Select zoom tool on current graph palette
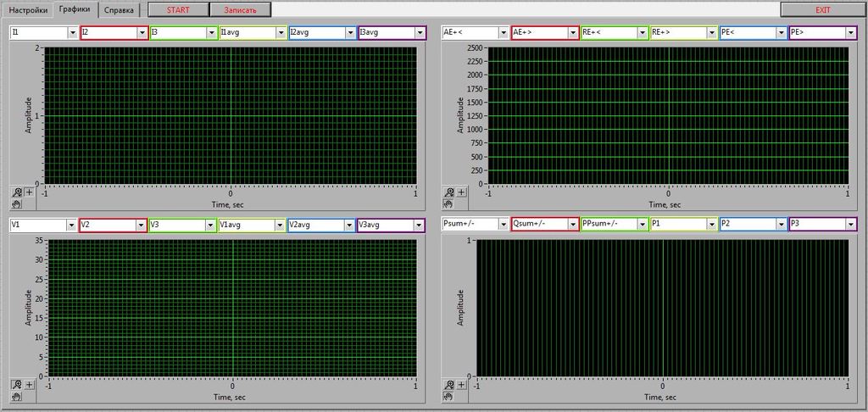This screenshot has height=412, width=868. (17, 192)
